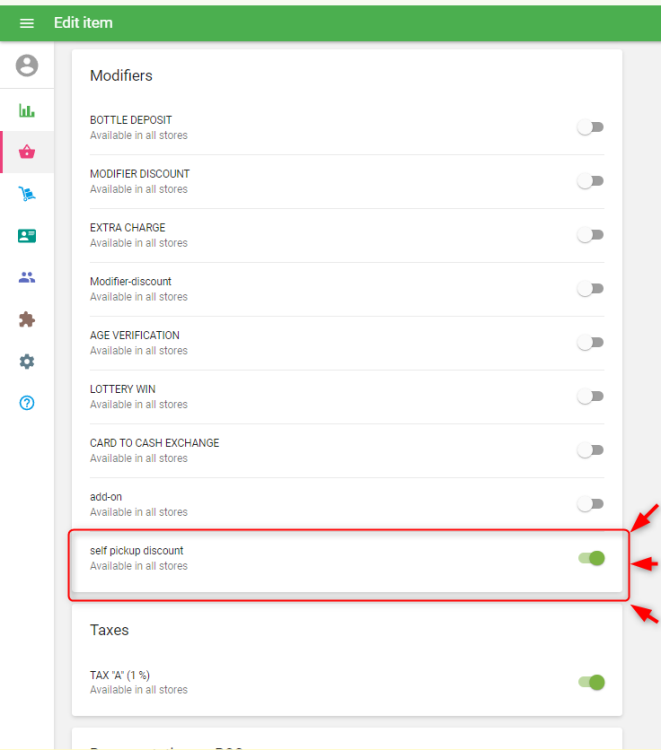661x750 pixels.
Task: Open Customers people icon
Action: click(x=27, y=278)
